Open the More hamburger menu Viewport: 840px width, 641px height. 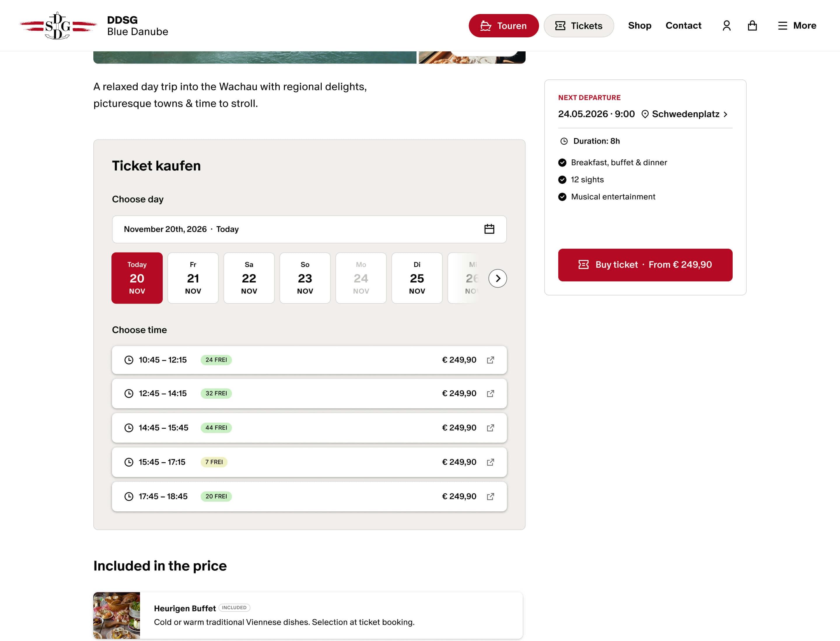coord(797,26)
